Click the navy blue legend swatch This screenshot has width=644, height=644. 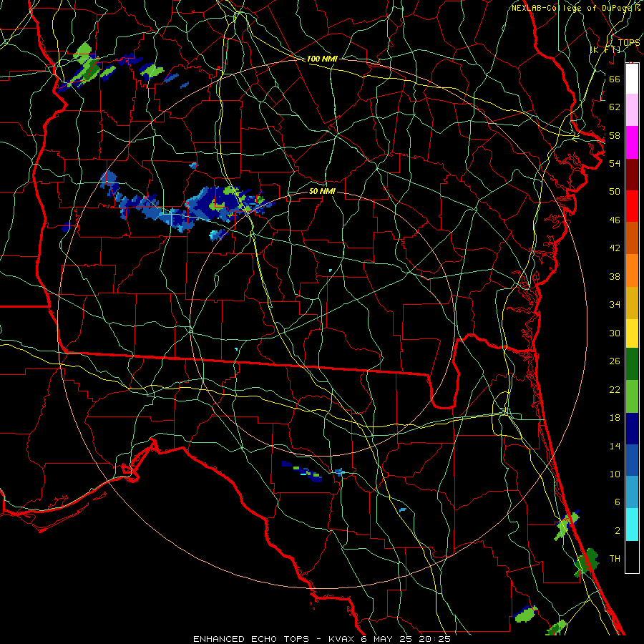coord(632,429)
